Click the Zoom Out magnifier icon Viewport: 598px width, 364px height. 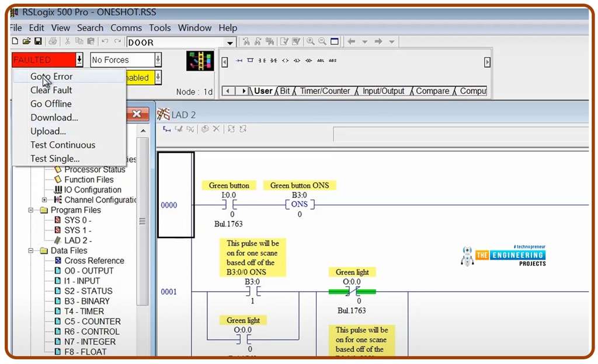pyautogui.click(x=322, y=41)
